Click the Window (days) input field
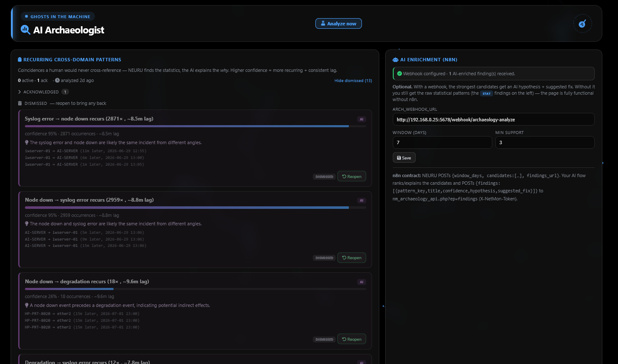This screenshot has width=618, height=364. click(442, 142)
